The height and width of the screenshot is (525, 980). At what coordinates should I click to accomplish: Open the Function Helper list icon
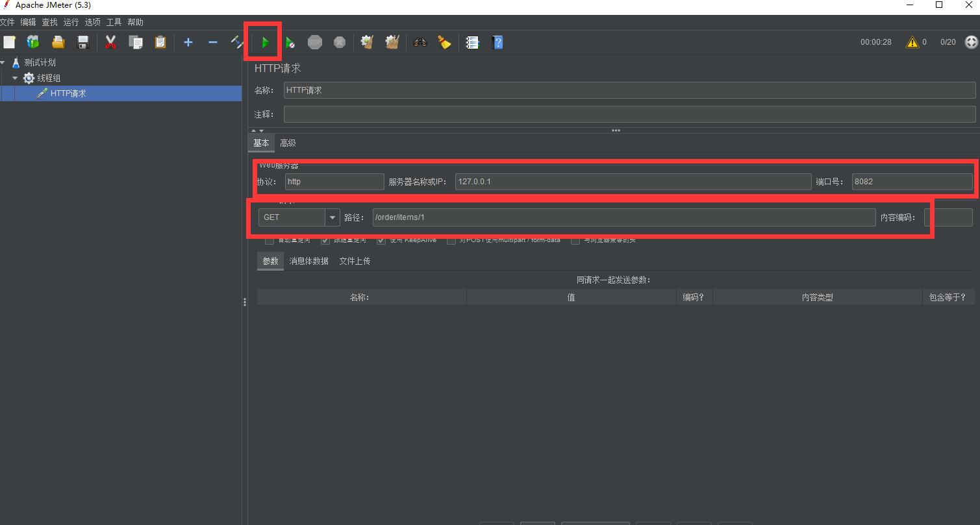(x=473, y=42)
